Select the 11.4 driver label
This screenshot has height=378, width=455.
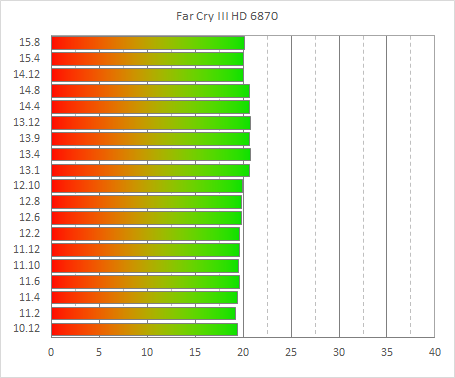pyautogui.click(x=29, y=297)
